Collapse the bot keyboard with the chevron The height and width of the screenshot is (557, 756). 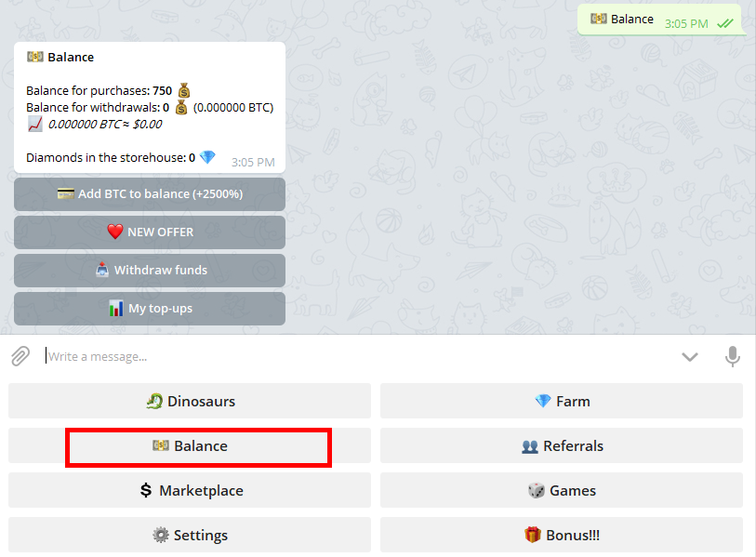click(x=689, y=356)
